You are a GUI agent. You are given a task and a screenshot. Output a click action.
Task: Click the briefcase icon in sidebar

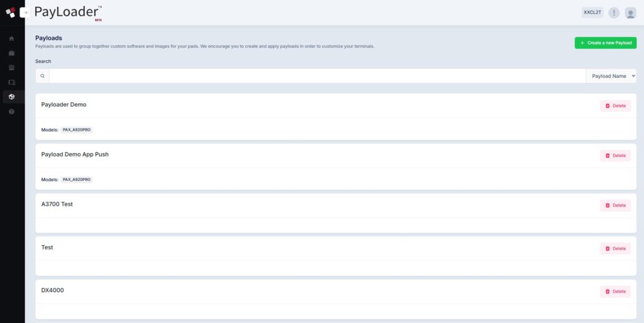click(11, 53)
